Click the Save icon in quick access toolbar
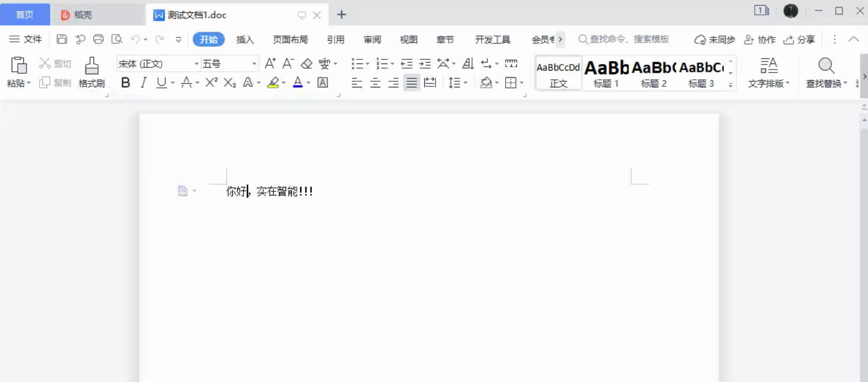The image size is (868, 382). [61, 40]
